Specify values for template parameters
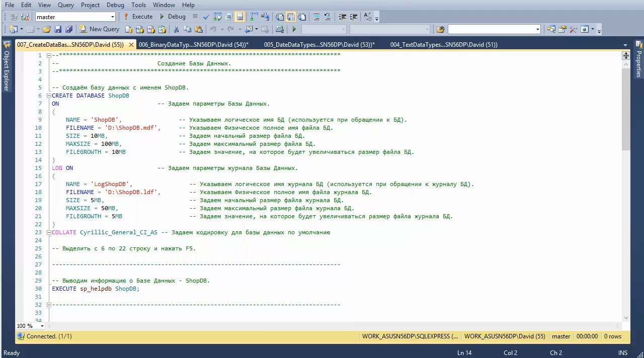 (x=368, y=17)
